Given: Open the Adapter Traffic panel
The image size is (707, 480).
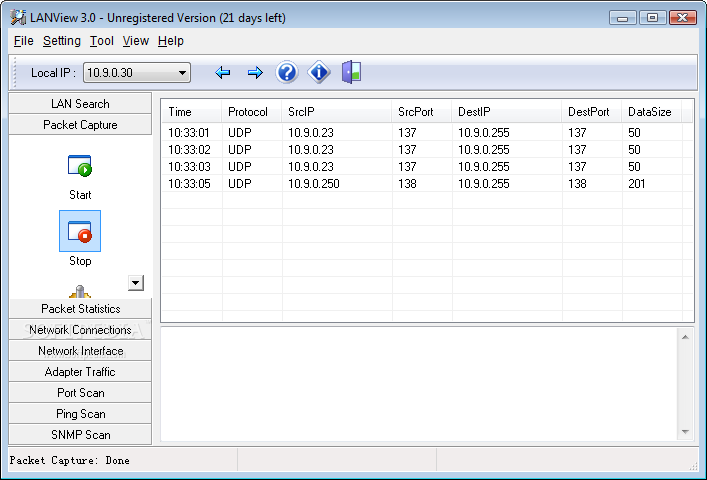Looking at the screenshot, I should tap(80, 372).
